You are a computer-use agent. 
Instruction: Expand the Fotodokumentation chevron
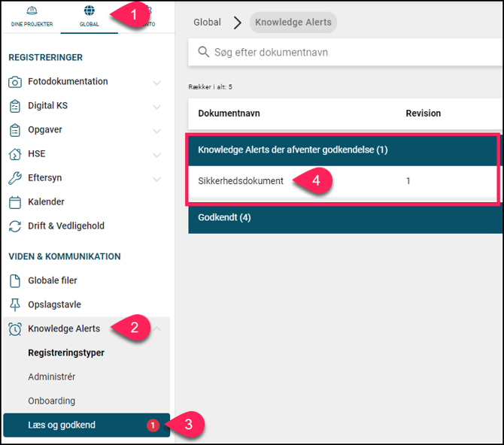click(156, 82)
